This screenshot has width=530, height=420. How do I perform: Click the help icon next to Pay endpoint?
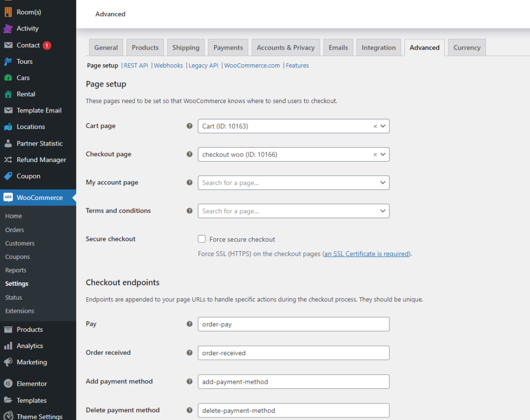point(189,324)
